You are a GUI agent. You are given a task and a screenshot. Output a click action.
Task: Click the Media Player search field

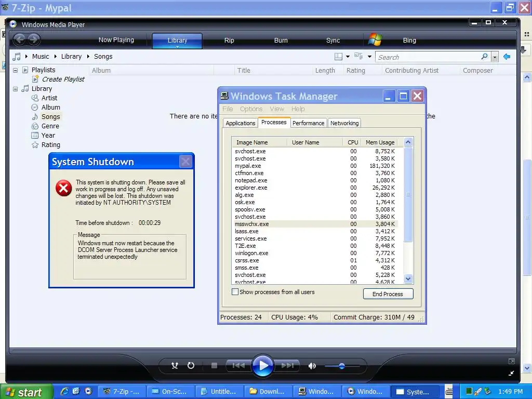tap(428, 57)
